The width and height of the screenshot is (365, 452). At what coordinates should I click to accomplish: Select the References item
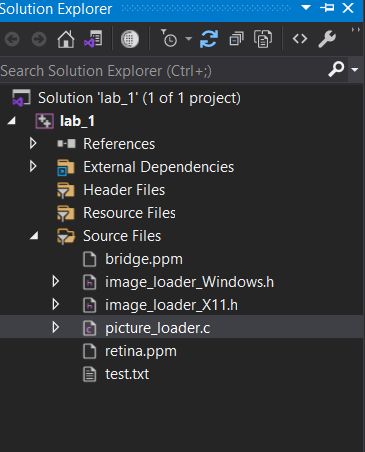click(x=119, y=144)
